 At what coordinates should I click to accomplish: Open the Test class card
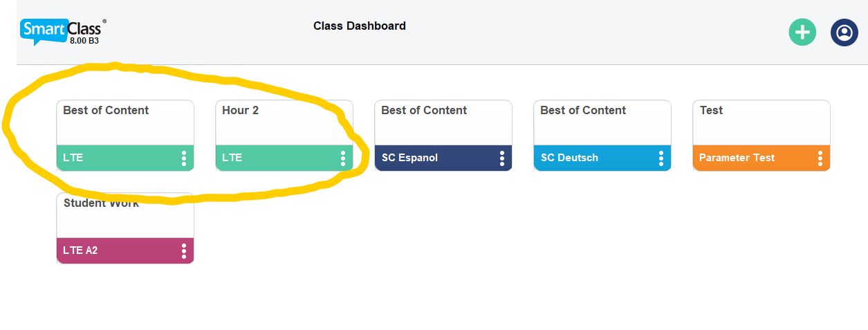pos(761,122)
